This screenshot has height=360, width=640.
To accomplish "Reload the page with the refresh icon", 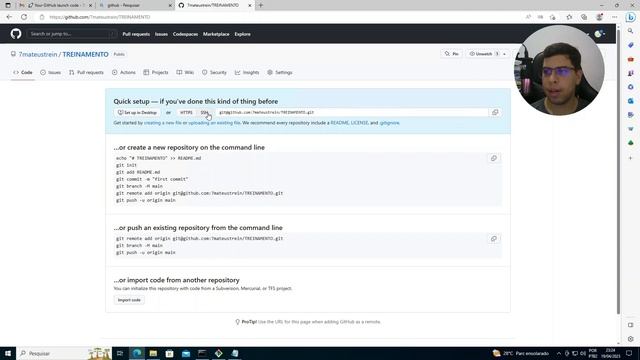I will (x=24, y=17).
